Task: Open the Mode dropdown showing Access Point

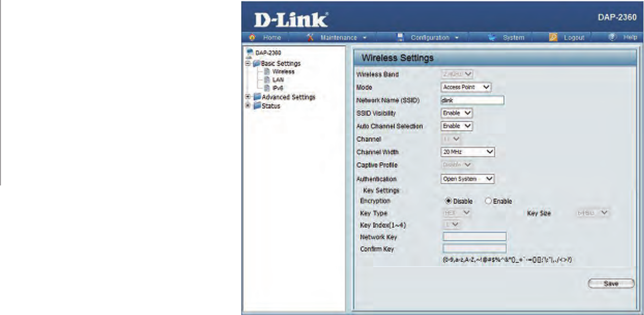Action: (466, 87)
